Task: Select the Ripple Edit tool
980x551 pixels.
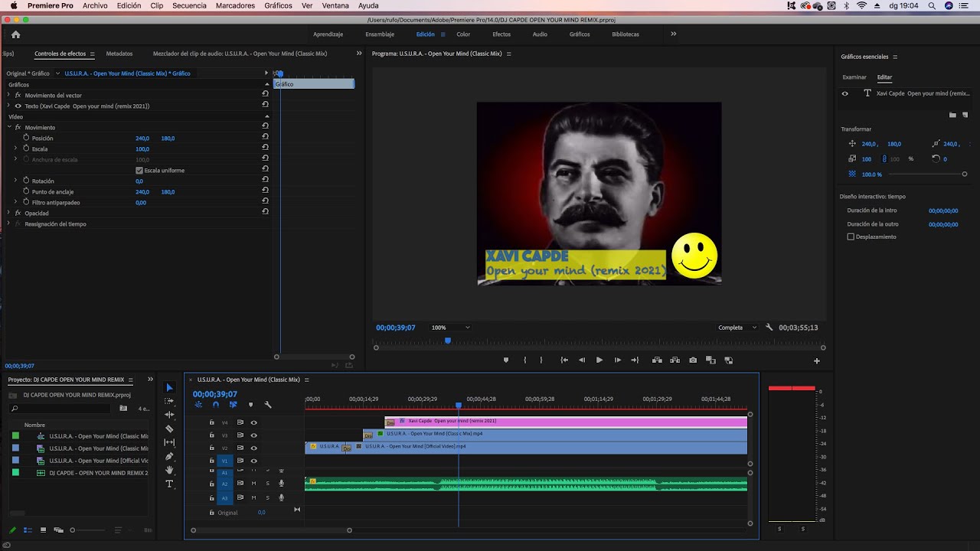Action: point(169,415)
